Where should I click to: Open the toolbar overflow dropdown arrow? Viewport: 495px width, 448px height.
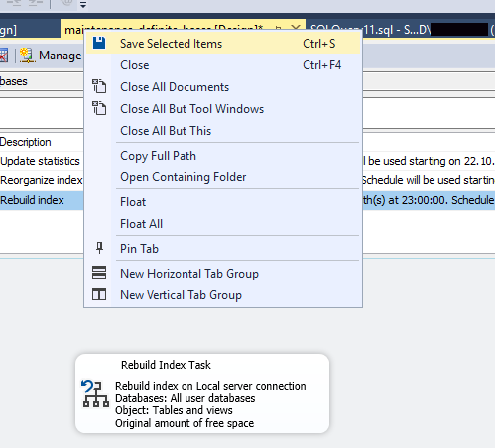coord(83,5)
